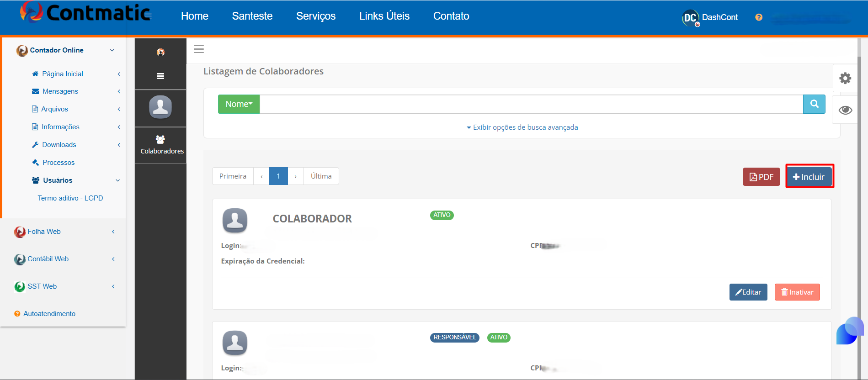Click the Contador Online phoenix icon
This screenshot has height=380, width=868.
coord(22,50)
